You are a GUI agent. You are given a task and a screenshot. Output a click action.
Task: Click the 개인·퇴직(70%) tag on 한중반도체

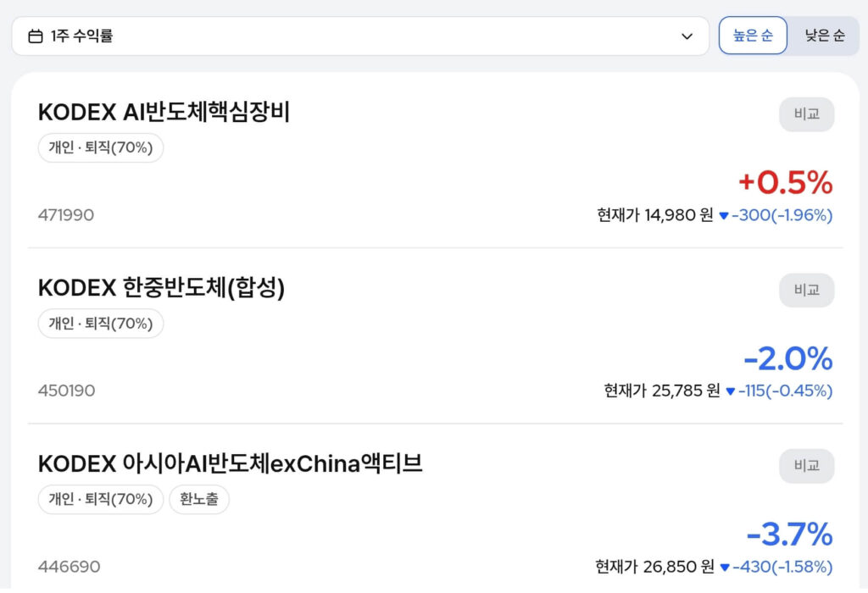[101, 323]
